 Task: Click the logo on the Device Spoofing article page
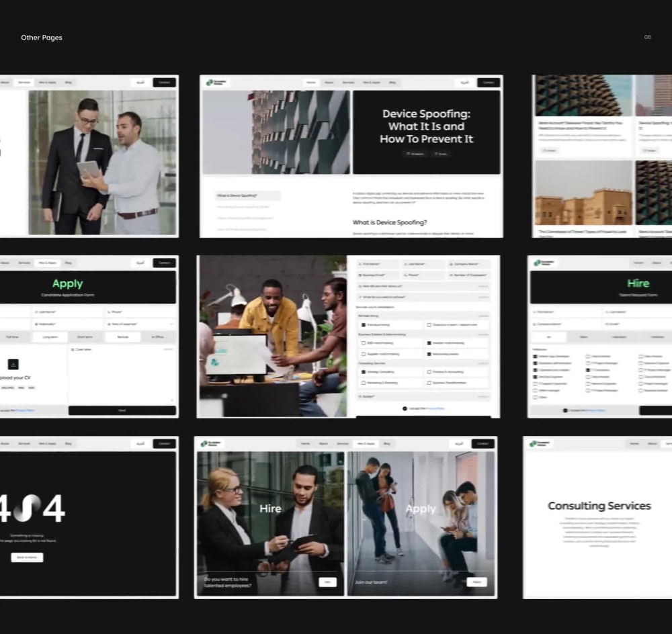coord(216,82)
